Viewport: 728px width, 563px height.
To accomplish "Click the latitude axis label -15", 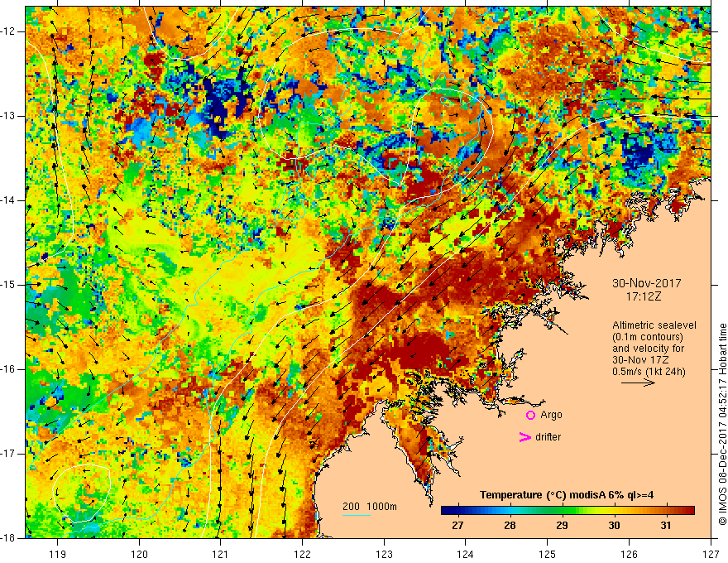I will 9,285.
